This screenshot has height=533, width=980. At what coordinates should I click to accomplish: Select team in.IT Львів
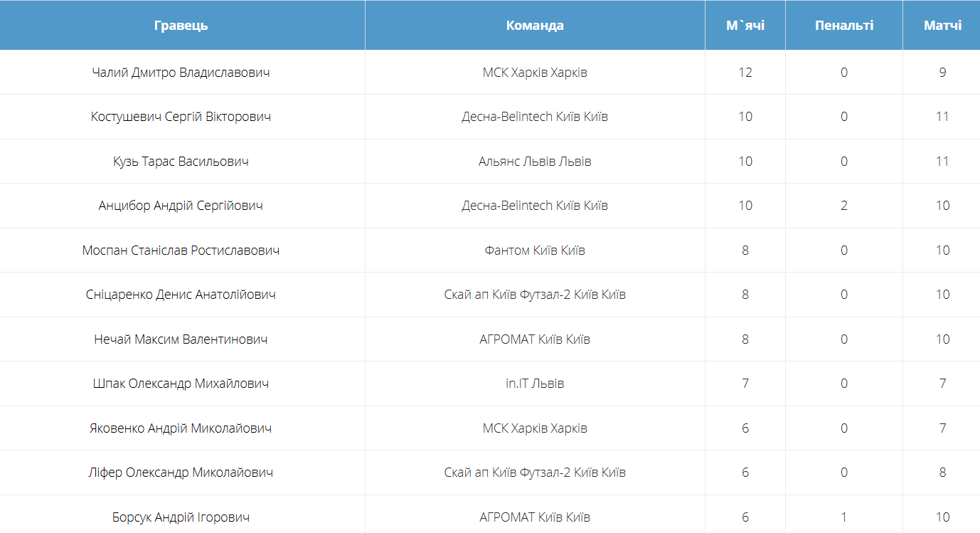click(535, 384)
